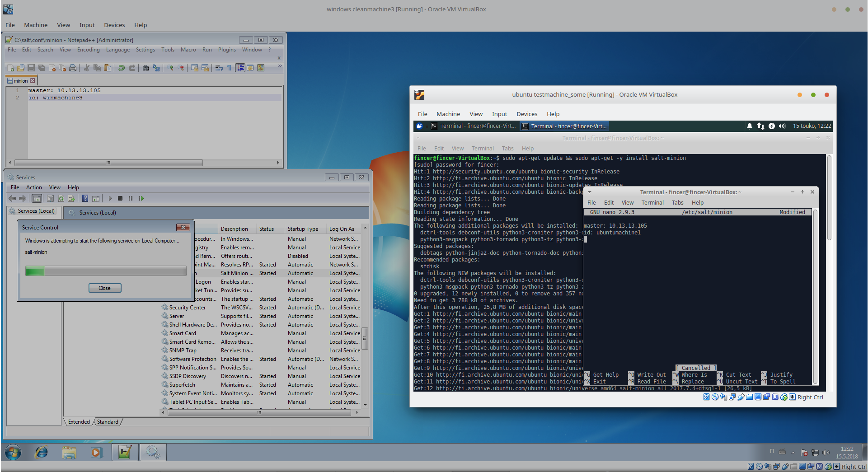Click New file icon in Notepad++ toolbar
Image resolution: width=868 pixels, height=472 pixels.
[11, 68]
